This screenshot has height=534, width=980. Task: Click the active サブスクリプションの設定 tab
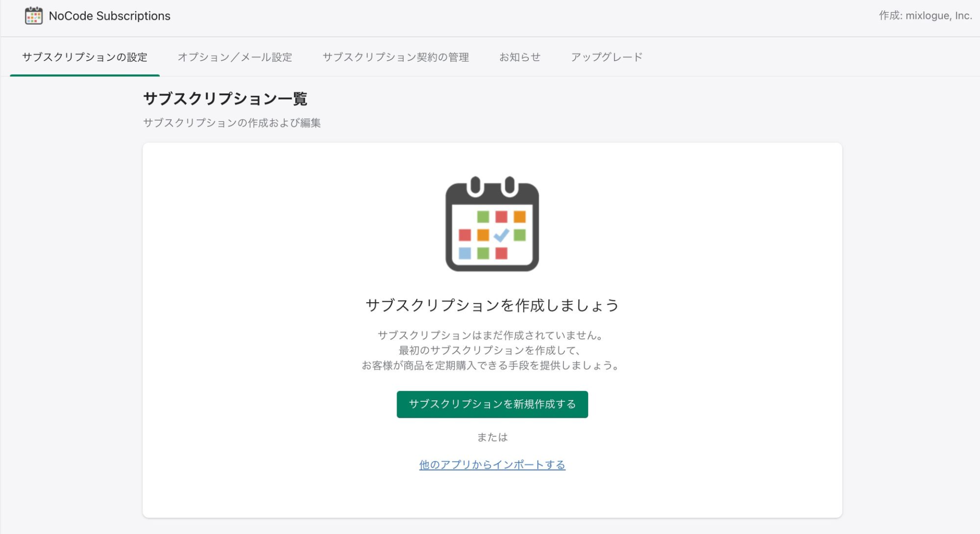tap(84, 57)
